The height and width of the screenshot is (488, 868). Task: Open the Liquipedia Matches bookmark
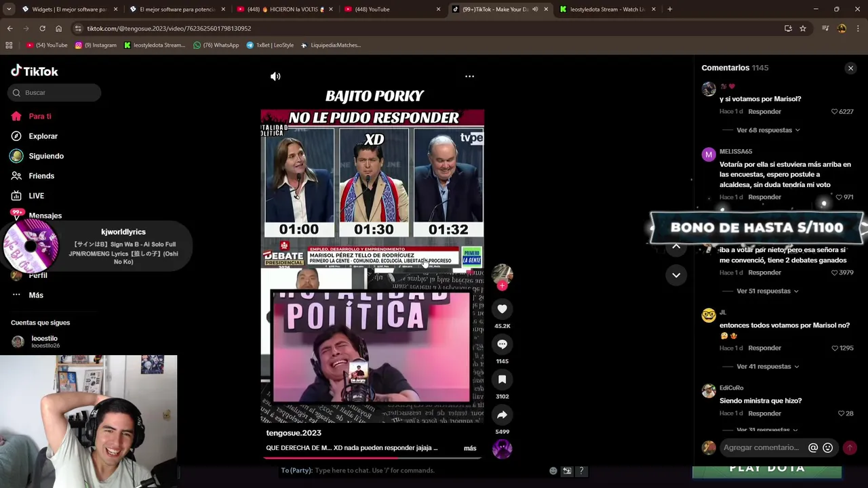[x=330, y=45]
